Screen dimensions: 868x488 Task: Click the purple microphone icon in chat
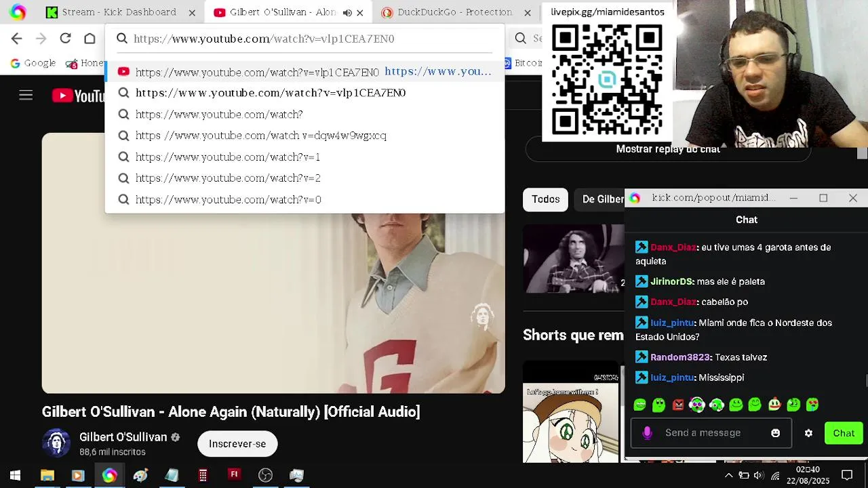(x=647, y=433)
